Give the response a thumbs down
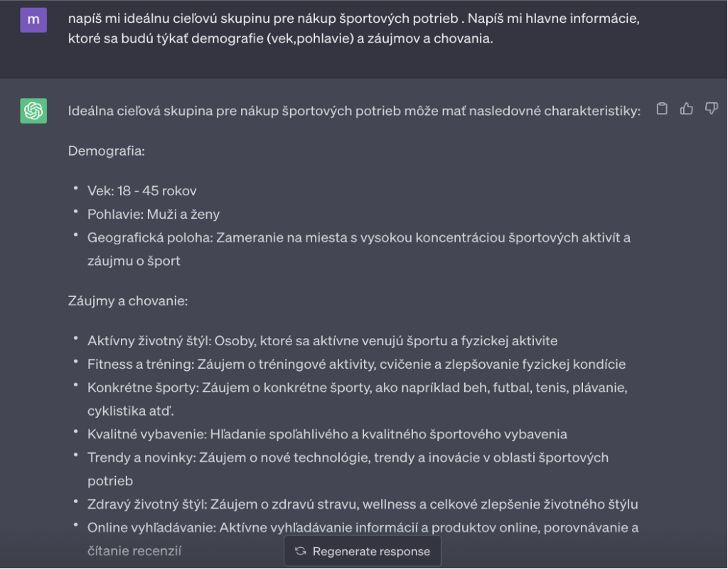 [x=710, y=109]
